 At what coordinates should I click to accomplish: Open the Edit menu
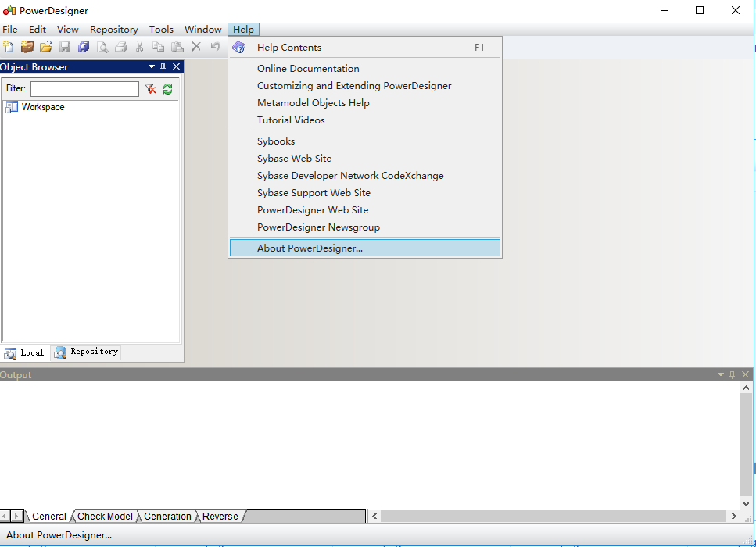pyautogui.click(x=37, y=30)
